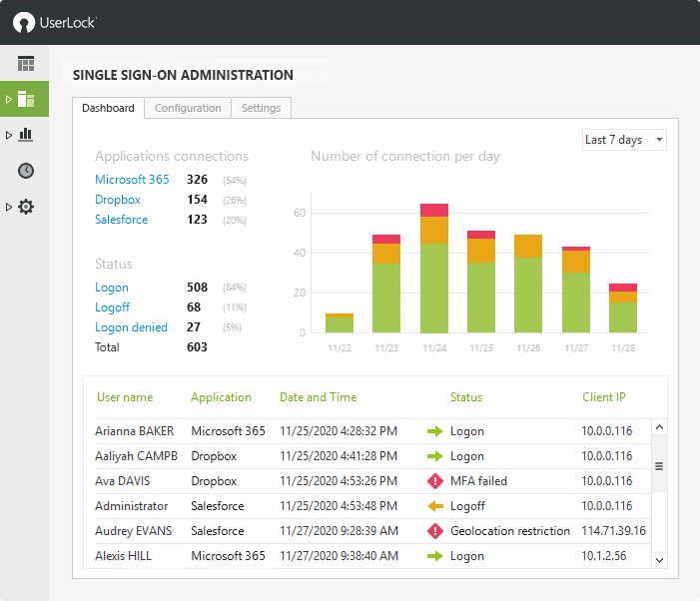
Task: Click the Geolocation restriction status text
Action: tap(510, 531)
